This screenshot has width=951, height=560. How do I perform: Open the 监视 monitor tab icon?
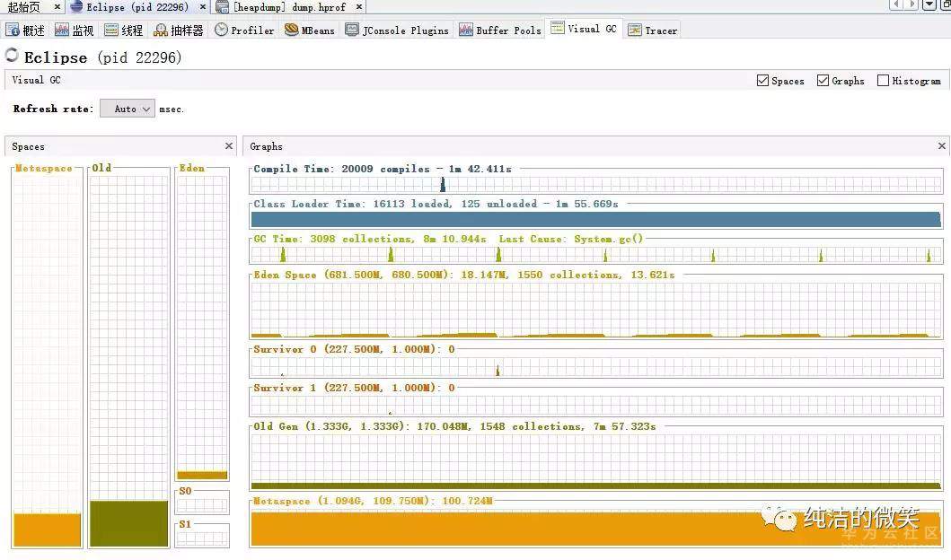(x=61, y=31)
